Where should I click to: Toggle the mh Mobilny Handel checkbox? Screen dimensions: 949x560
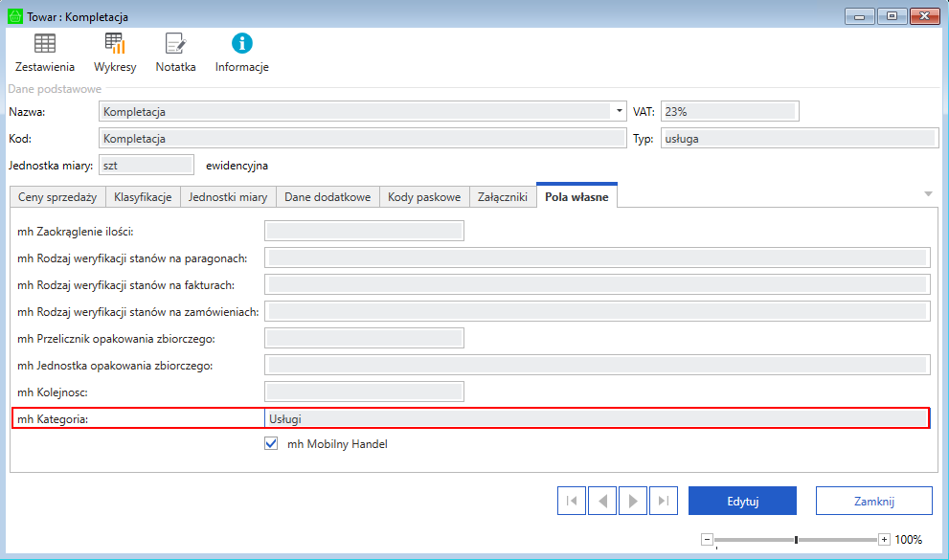[x=271, y=444]
